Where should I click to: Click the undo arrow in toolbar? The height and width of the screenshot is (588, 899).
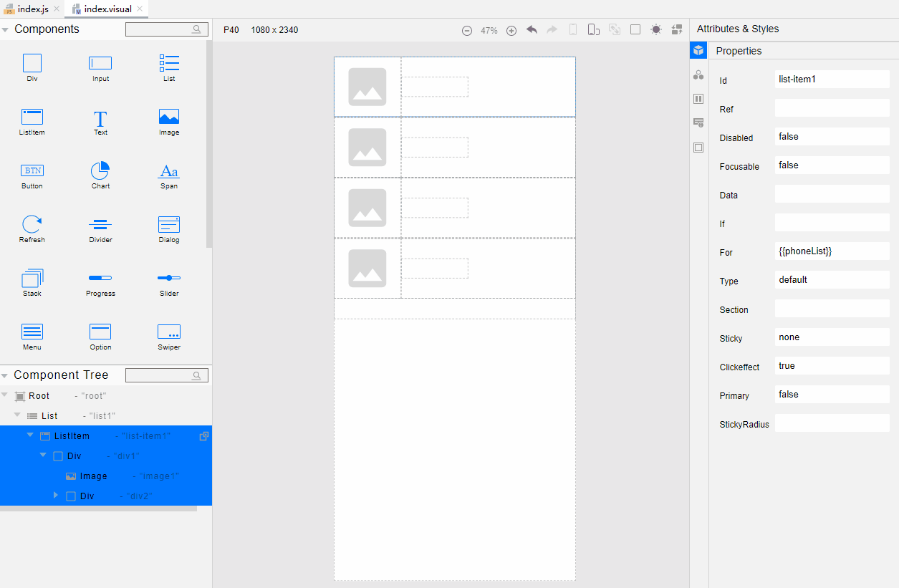pos(532,30)
